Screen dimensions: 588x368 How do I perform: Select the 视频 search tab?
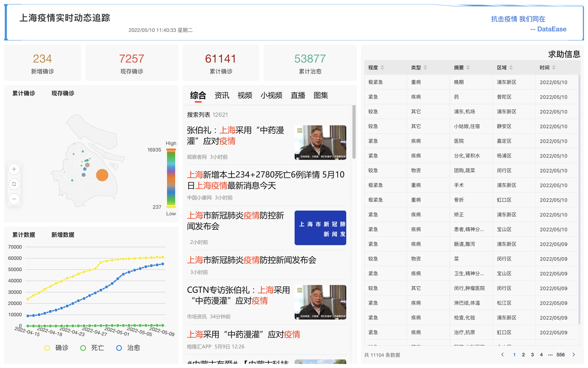245,95
